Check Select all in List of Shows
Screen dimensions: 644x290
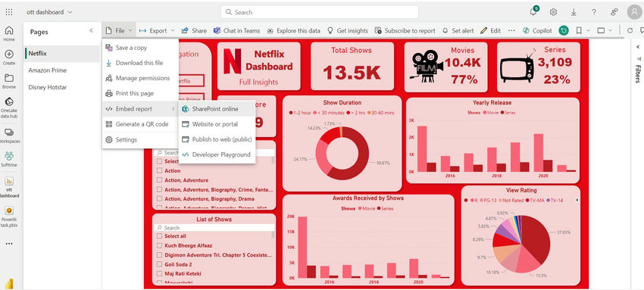(159, 236)
